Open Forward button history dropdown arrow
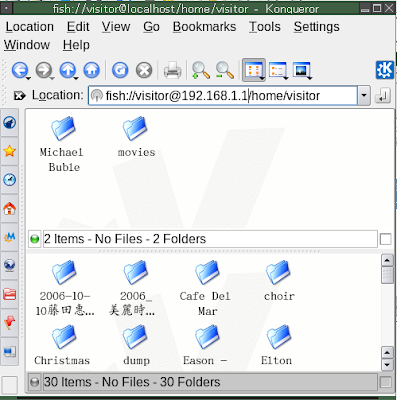 pos(52,78)
